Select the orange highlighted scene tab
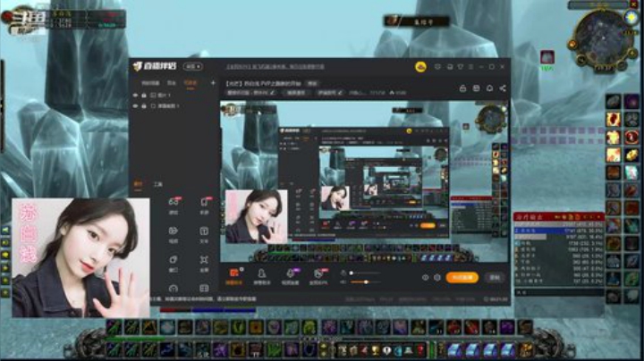 191,83
